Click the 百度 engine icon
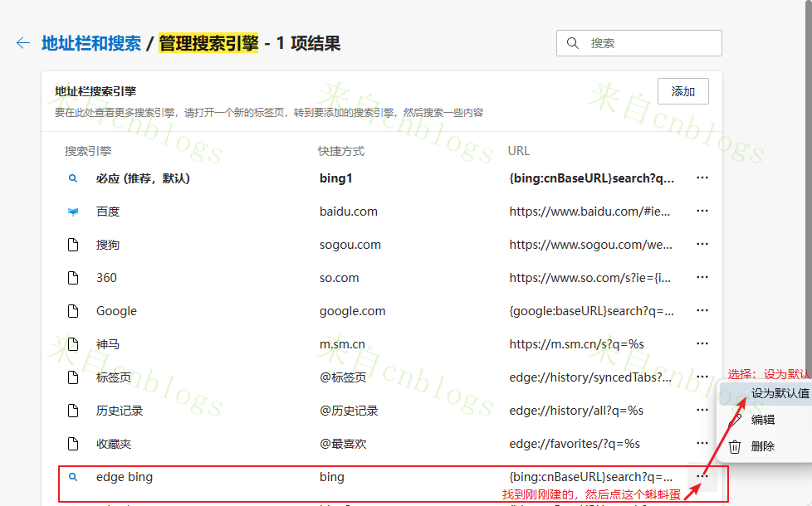 pyautogui.click(x=73, y=212)
